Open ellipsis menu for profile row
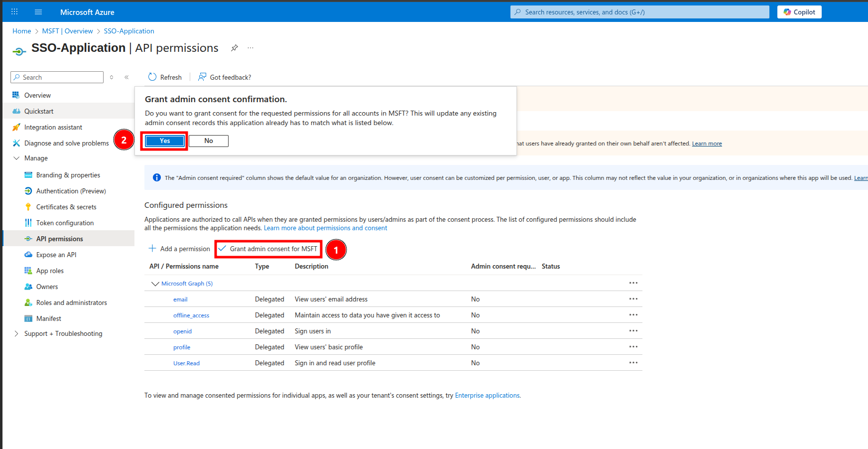 pos(633,347)
